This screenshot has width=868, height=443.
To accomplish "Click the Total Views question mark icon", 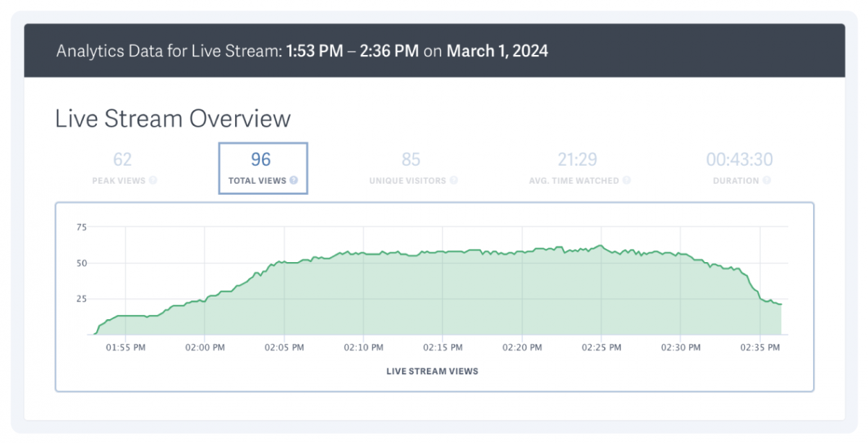I will point(294,181).
